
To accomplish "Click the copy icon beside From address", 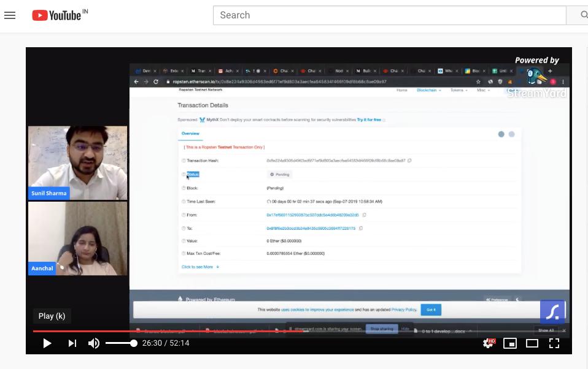I will (x=364, y=215).
